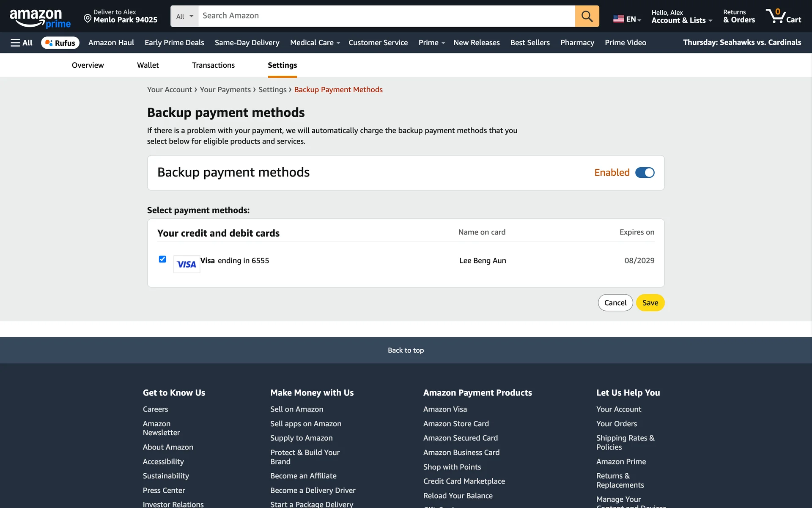Switch to the Transactions tab
812x508 pixels.
(213, 65)
